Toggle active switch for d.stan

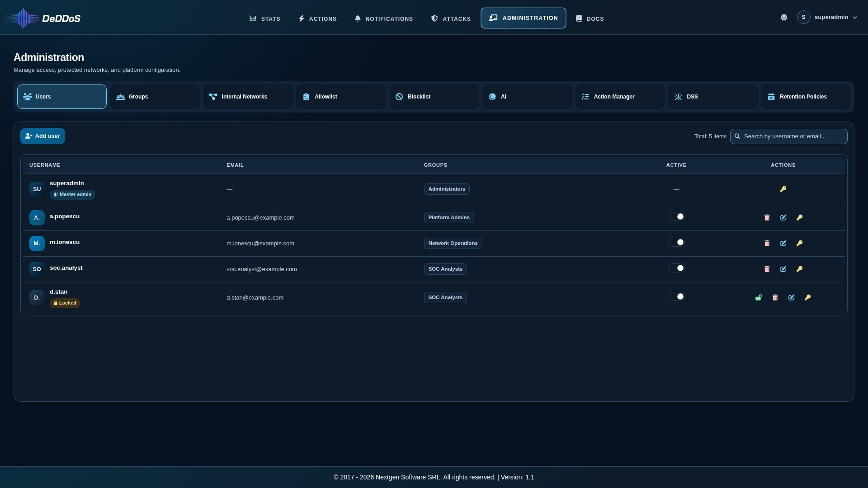pyautogui.click(x=676, y=297)
